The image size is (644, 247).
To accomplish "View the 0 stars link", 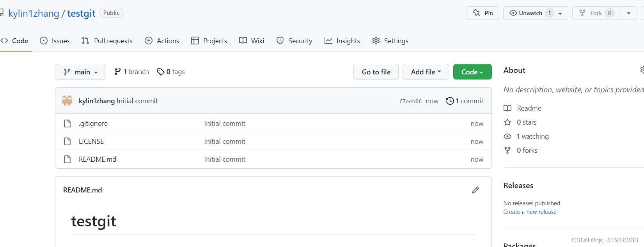I will tap(527, 122).
